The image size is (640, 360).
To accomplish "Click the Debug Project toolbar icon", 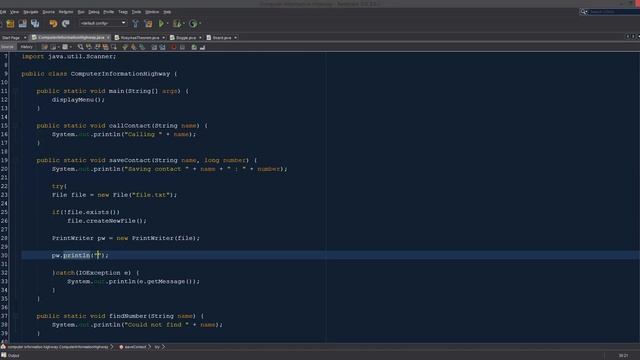I will click(177, 24).
